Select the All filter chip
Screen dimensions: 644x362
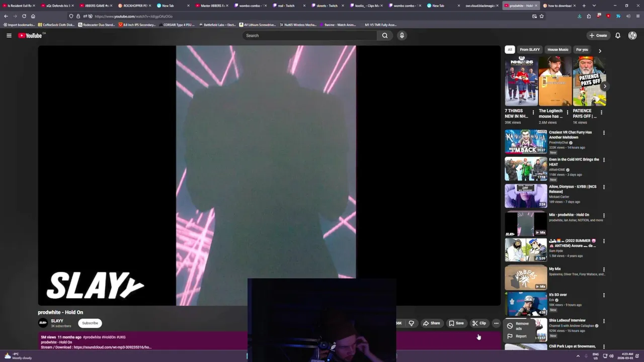pos(510,50)
